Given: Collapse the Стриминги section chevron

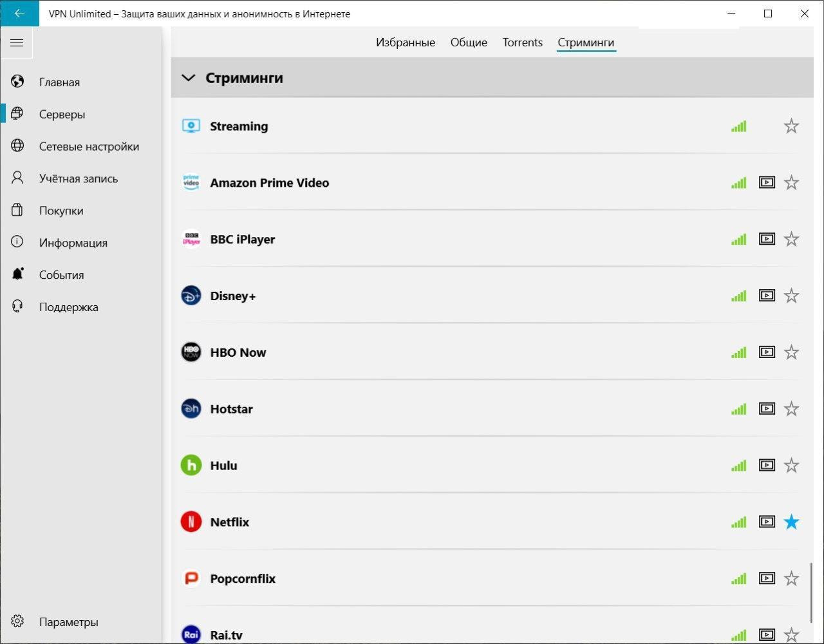Looking at the screenshot, I should (x=188, y=78).
